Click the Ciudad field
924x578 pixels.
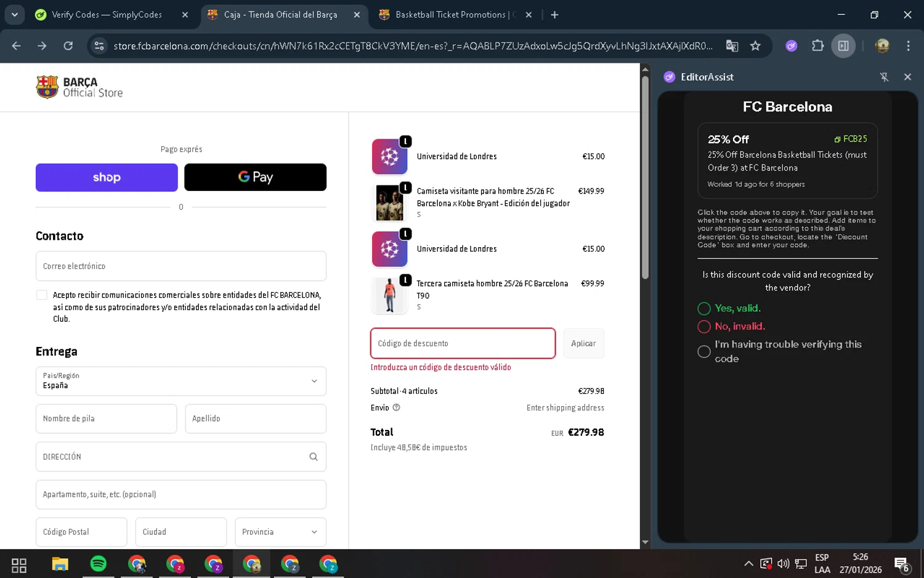pos(181,532)
